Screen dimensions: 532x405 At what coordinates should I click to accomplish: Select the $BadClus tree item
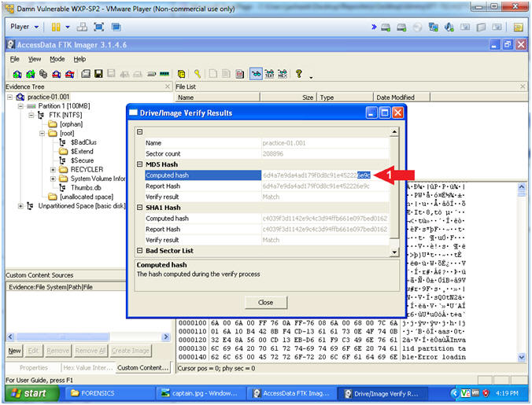coord(83,142)
